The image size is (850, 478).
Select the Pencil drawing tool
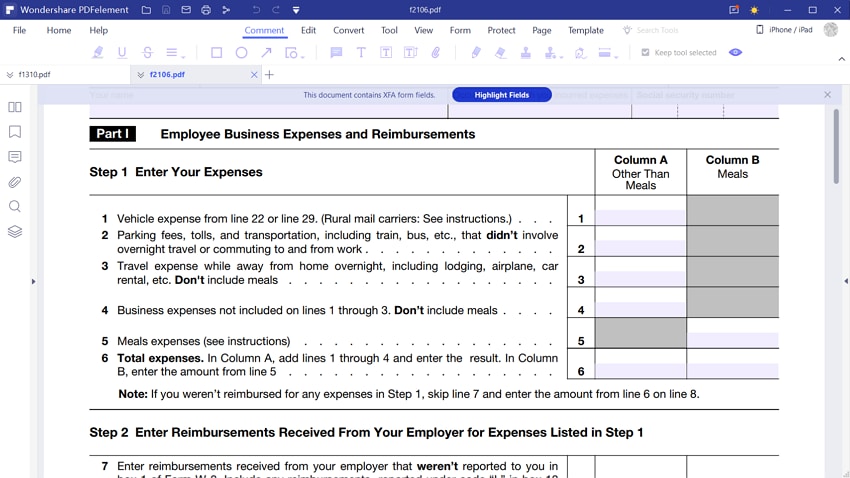click(476, 53)
